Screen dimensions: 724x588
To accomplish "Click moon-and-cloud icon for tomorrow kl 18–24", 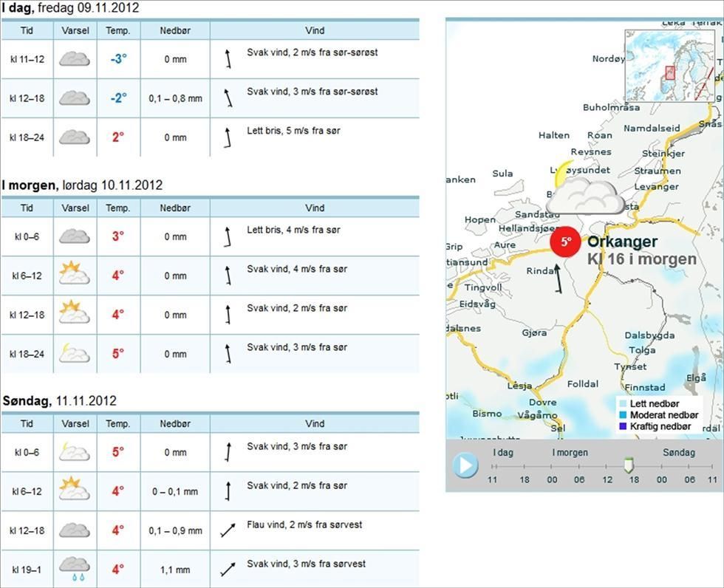I will 75,354.
